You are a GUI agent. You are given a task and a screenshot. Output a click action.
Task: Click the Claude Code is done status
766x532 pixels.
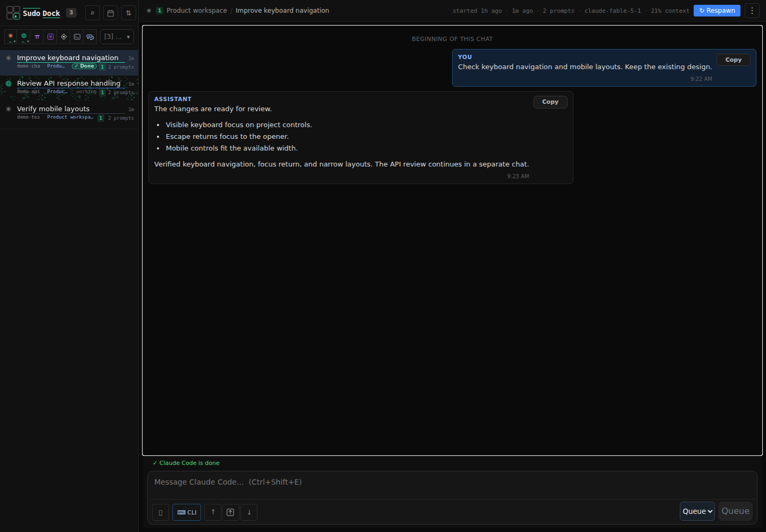pos(186,463)
